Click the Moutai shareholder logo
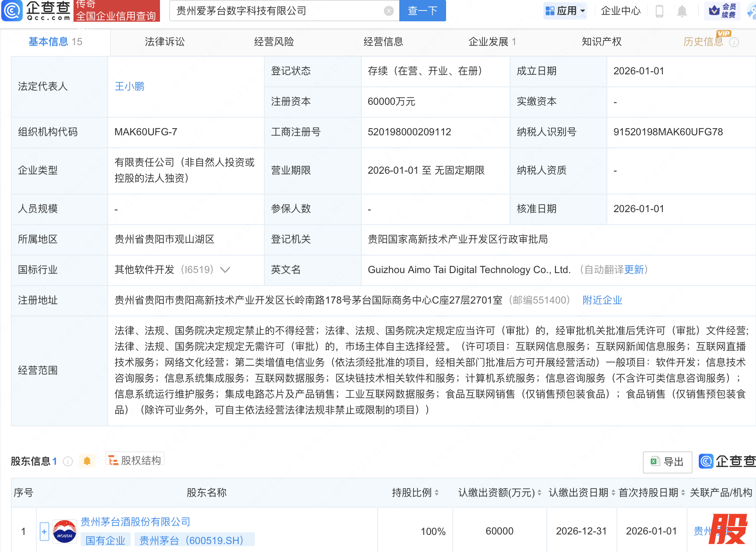This screenshot has width=756, height=552. tap(65, 532)
